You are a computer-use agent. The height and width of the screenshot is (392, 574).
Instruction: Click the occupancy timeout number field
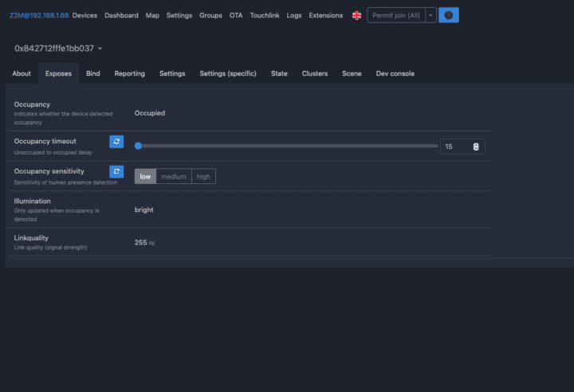pos(454,147)
